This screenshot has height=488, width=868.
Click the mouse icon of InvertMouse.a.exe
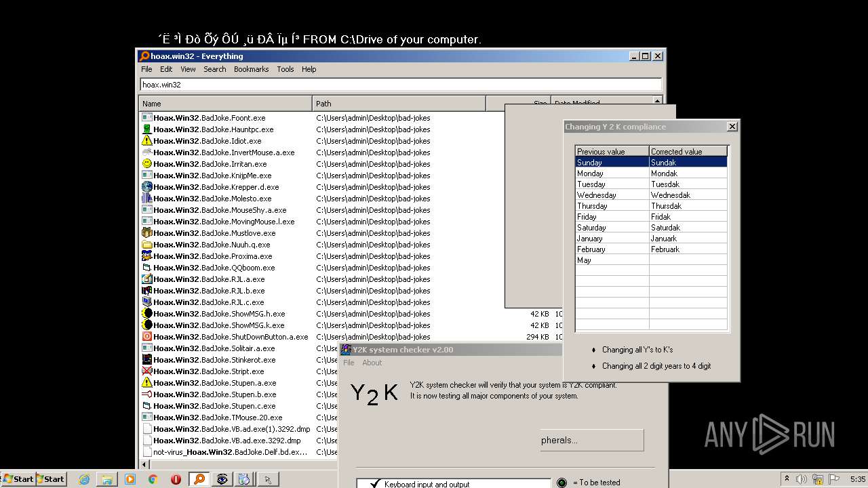click(146, 152)
